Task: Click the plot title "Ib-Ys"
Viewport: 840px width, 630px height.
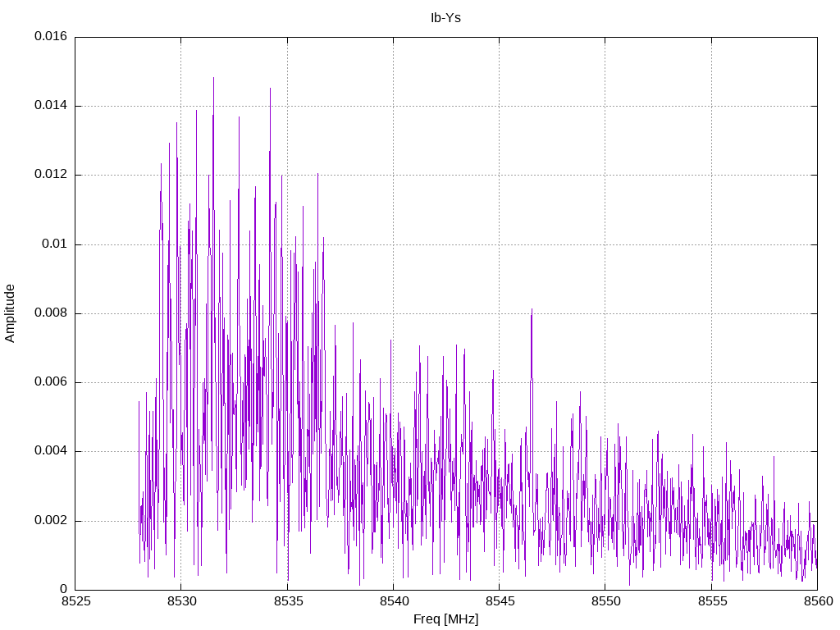Action: click(x=445, y=18)
